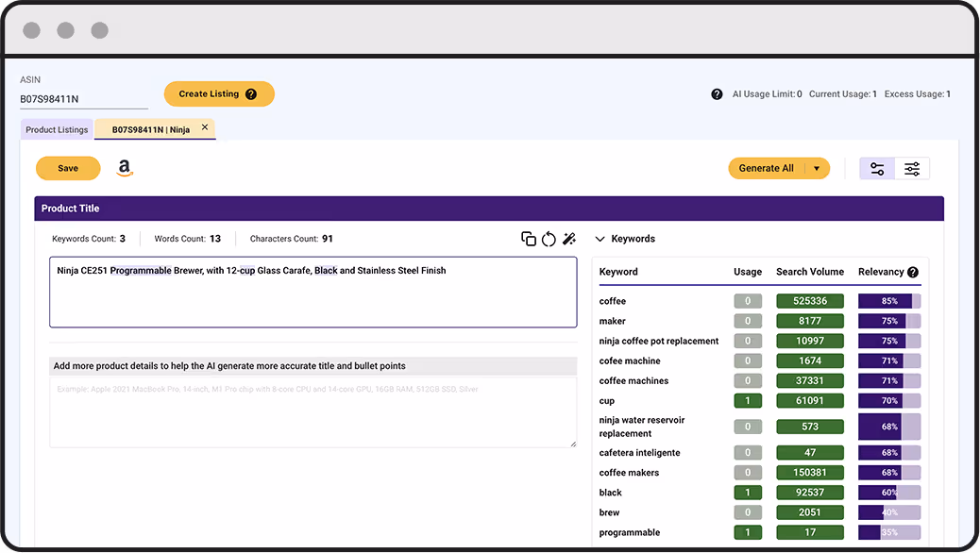This screenshot has width=980, height=553.
Task: Click the AI magic wand icon
Action: (569, 239)
